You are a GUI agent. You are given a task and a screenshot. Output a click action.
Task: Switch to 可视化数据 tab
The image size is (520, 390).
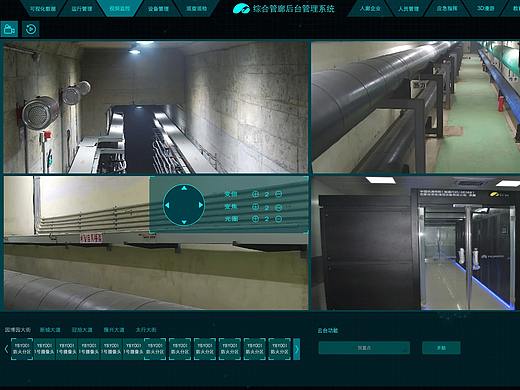(x=43, y=9)
